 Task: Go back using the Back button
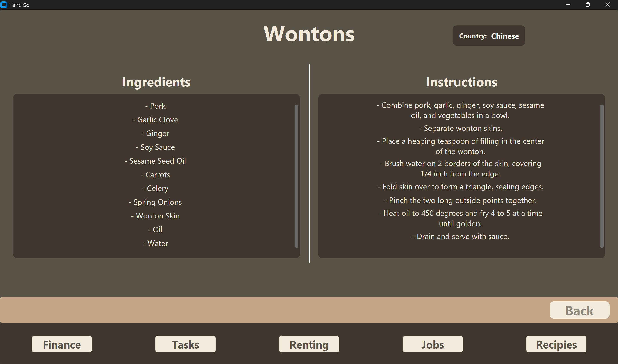[579, 310]
